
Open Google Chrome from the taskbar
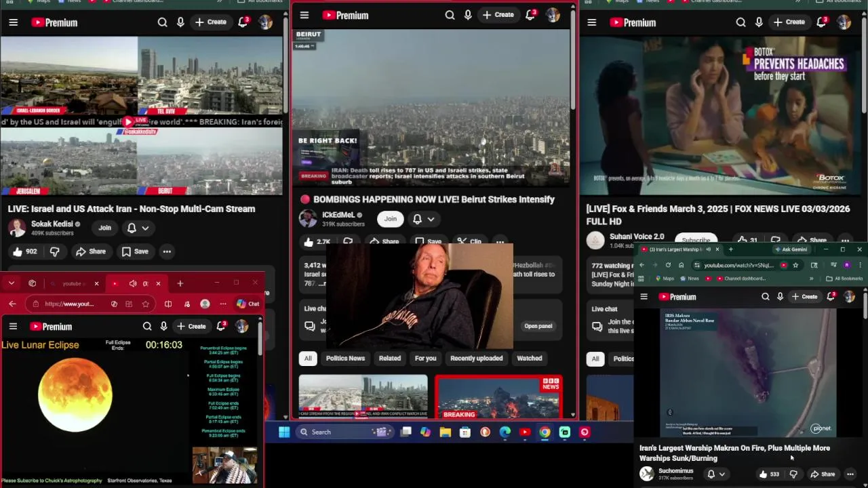click(x=545, y=432)
